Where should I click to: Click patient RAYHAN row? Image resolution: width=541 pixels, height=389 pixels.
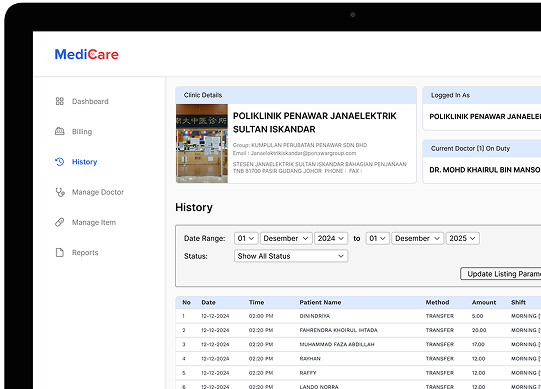click(x=310, y=359)
